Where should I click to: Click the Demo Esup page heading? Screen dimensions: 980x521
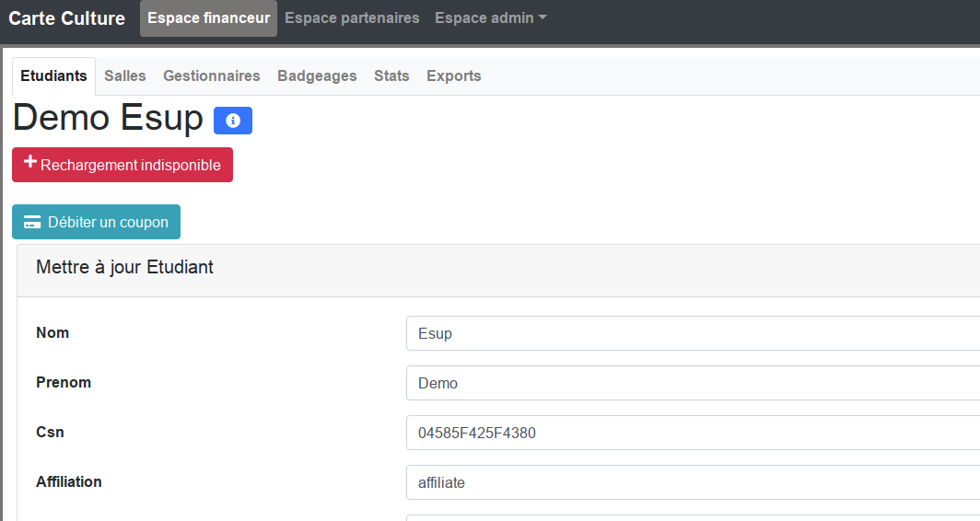pos(108,119)
